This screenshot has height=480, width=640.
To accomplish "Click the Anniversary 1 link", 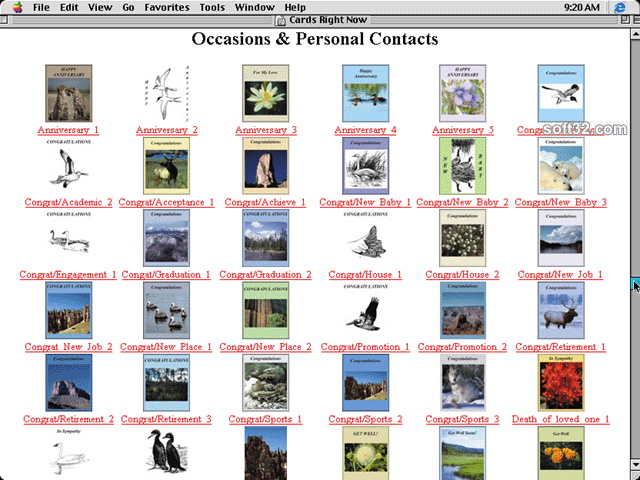I will click(x=68, y=130).
